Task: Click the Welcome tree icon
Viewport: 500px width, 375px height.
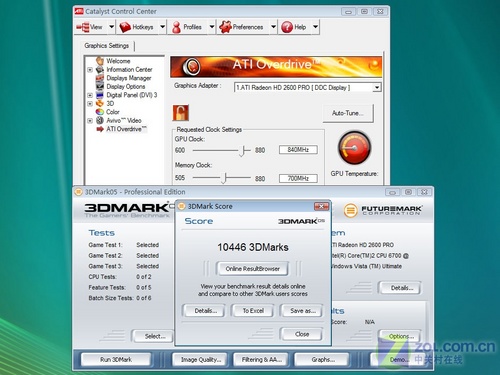Action: tap(100, 61)
